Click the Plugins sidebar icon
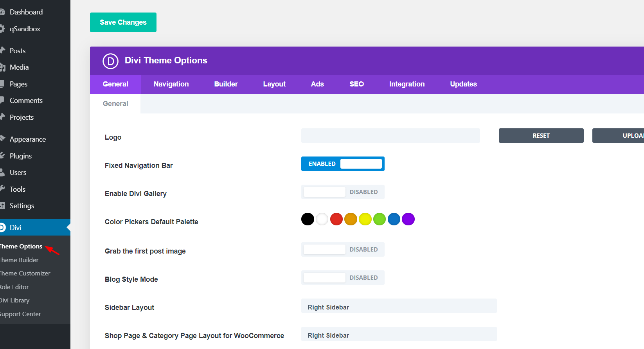 pyautogui.click(x=2, y=156)
